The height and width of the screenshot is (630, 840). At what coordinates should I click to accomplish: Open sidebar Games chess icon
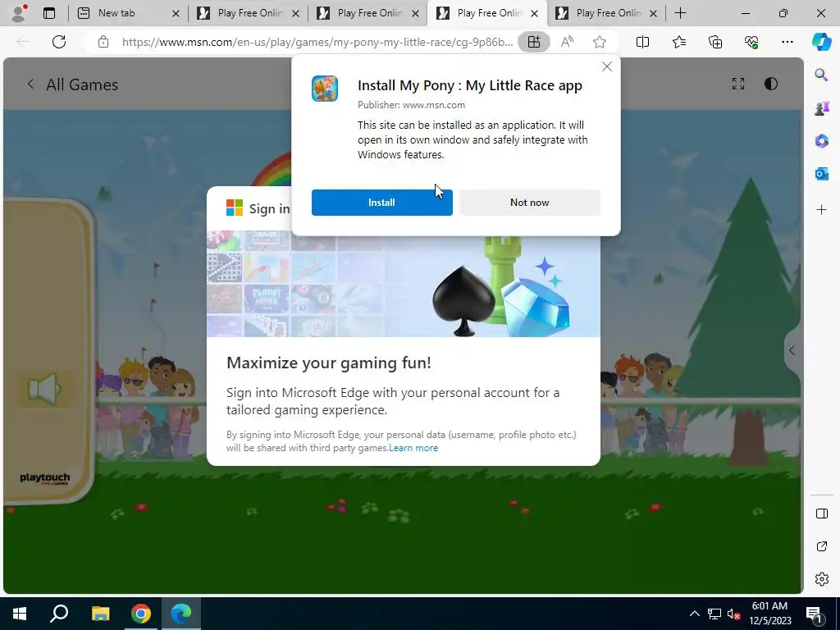tap(821, 107)
